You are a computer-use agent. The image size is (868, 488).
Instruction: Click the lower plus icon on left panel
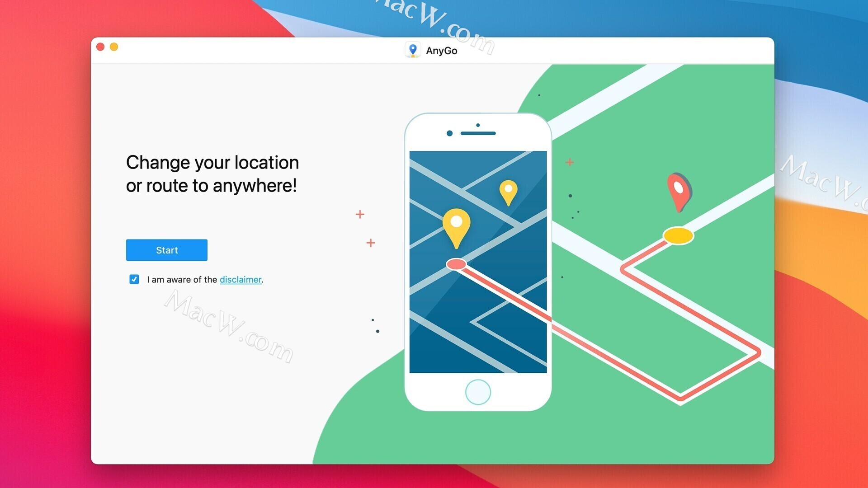pos(371,243)
